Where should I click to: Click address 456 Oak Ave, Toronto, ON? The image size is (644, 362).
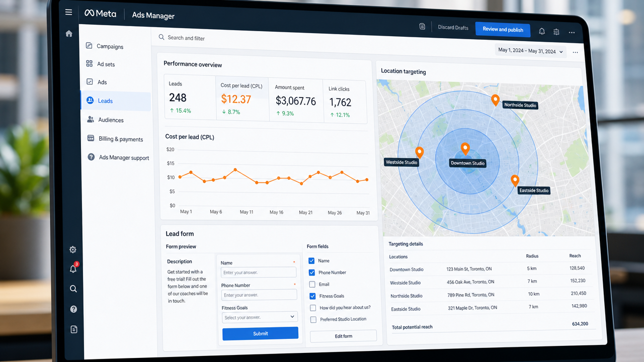pyautogui.click(x=471, y=282)
